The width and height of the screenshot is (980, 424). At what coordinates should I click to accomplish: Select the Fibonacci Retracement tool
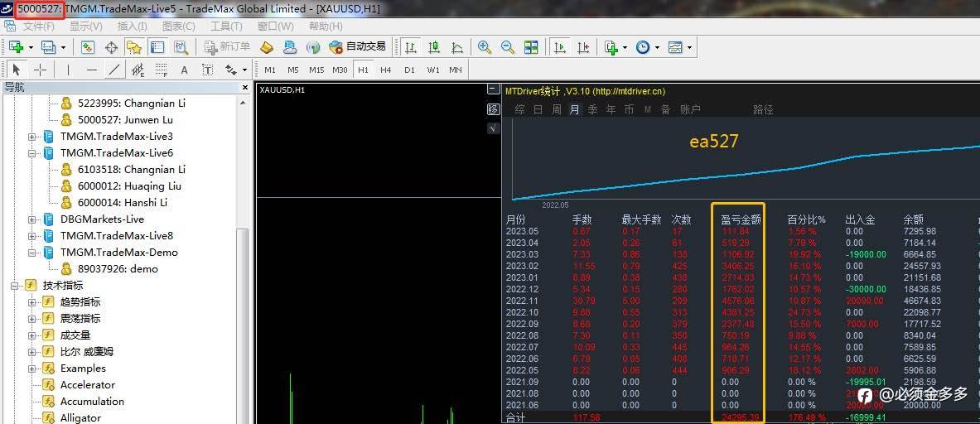pos(162,70)
